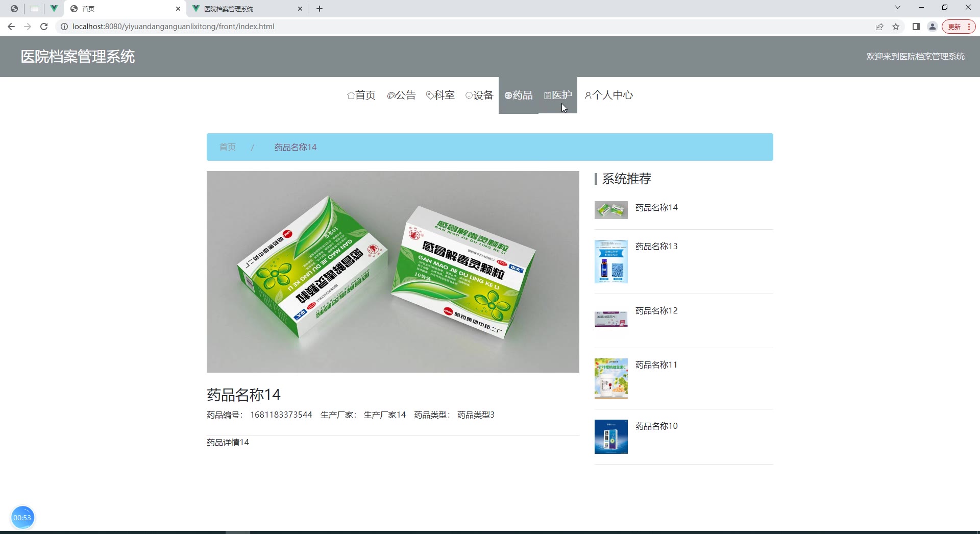
Task: Click the address bar URL field
Action: point(459,27)
